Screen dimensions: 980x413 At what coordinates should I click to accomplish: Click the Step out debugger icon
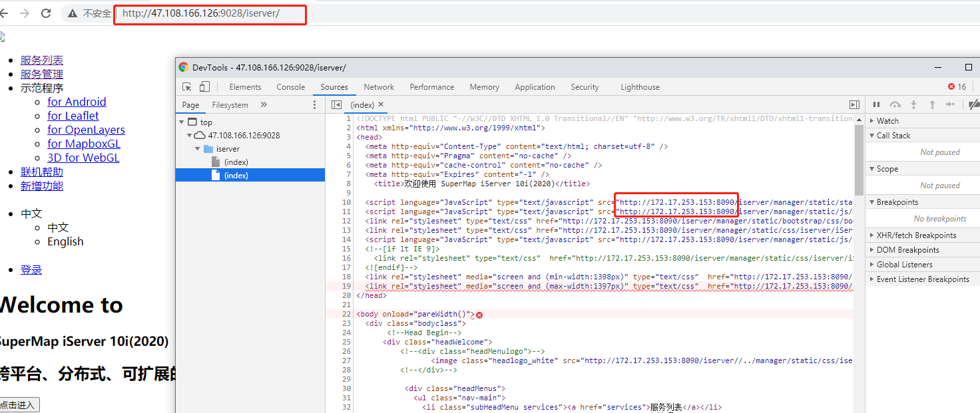click(932, 104)
